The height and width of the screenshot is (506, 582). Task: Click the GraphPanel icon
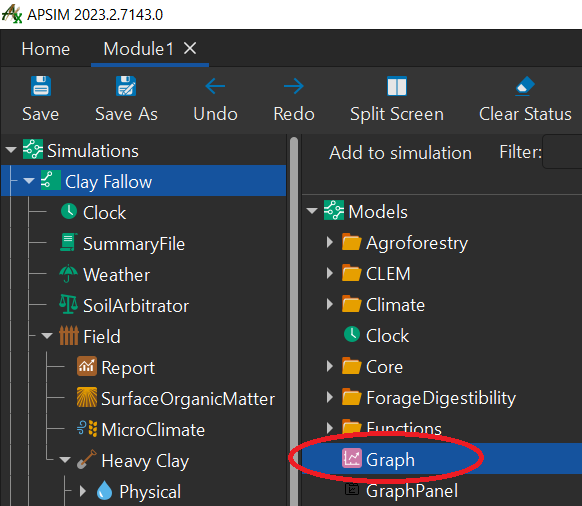click(352, 489)
